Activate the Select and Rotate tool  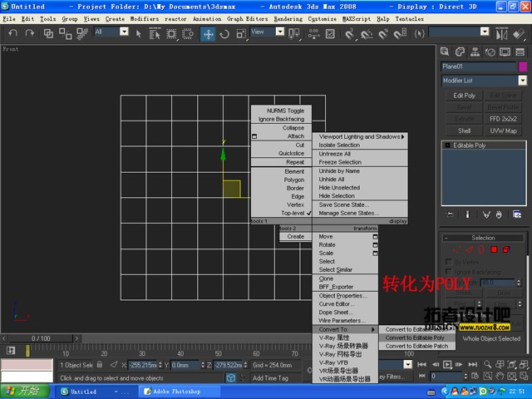point(224,34)
